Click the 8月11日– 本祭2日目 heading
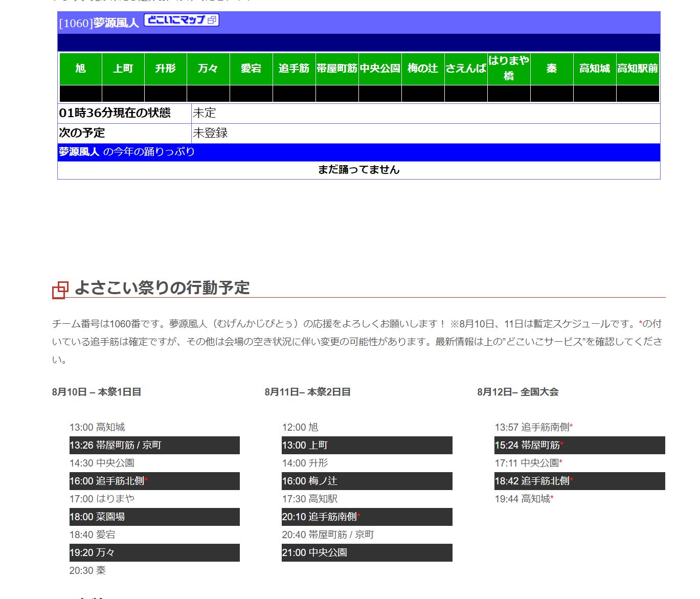This screenshot has width=700, height=599. pos(308,392)
